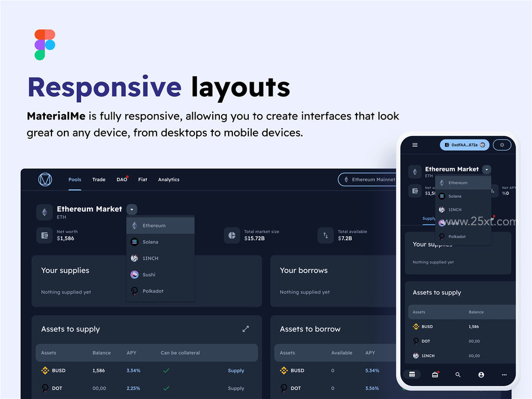
Task: Toggle the Ethereum Market dropdown arrow on desktop
Action: click(x=132, y=209)
